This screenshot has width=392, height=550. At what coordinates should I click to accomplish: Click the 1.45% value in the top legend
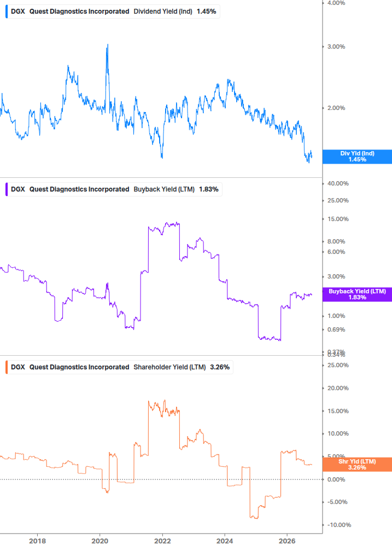coord(206,11)
